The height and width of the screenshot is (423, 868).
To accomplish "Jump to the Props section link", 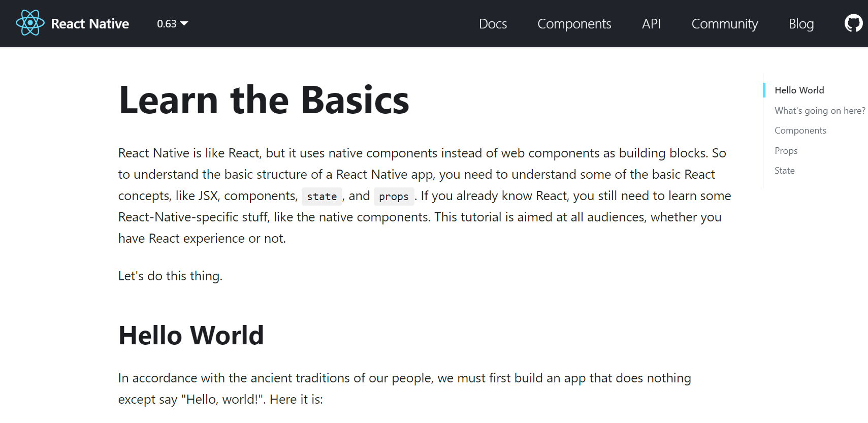I will (786, 151).
